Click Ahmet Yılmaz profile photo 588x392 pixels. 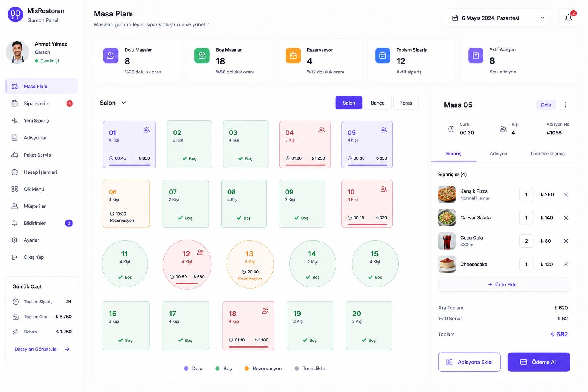[x=18, y=52]
